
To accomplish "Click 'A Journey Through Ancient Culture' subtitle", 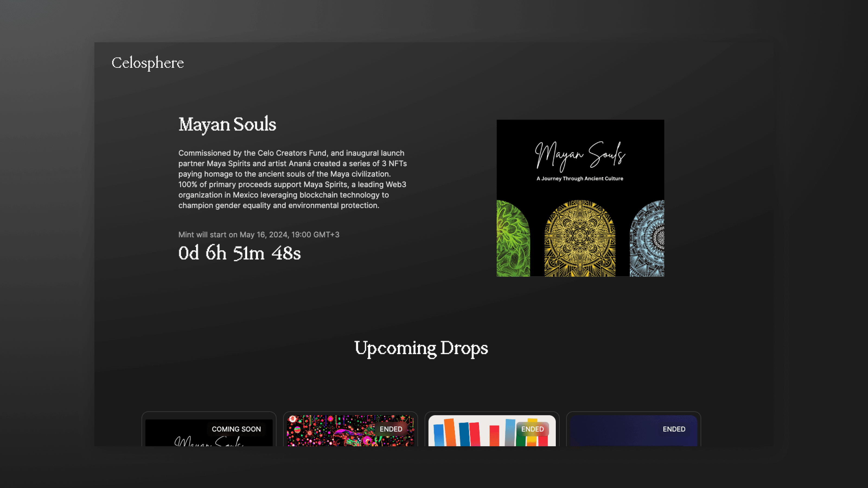I will [580, 178].
